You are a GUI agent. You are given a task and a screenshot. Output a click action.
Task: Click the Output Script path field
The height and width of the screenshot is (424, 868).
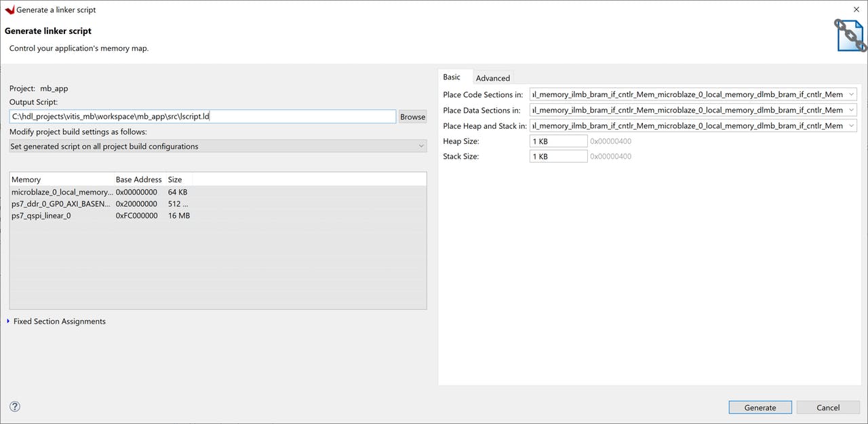point(202,117)
